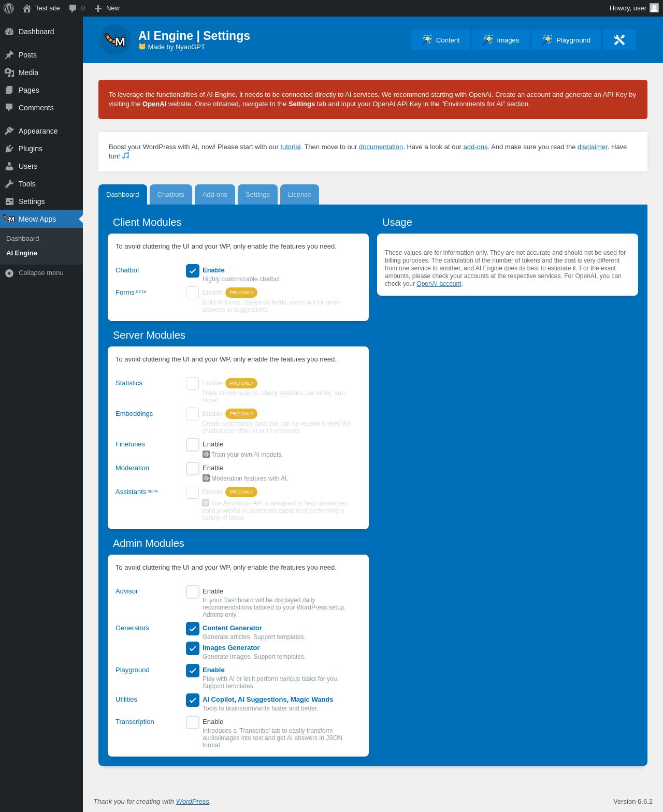The width and height of the screenshot is (663, 812).
Task: Click PRO ONLY badge next to Forms
Action: 241,293
